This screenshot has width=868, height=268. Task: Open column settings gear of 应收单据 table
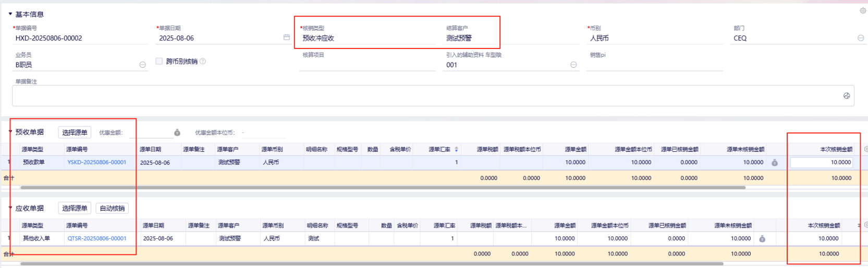pyautogui.click(x=865, y=225)
